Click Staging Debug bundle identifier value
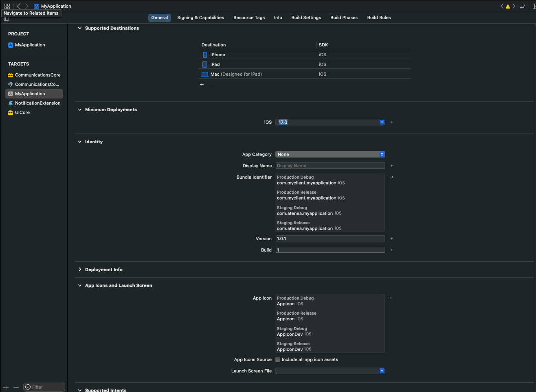The image size is (536, 392). (305, 213)
